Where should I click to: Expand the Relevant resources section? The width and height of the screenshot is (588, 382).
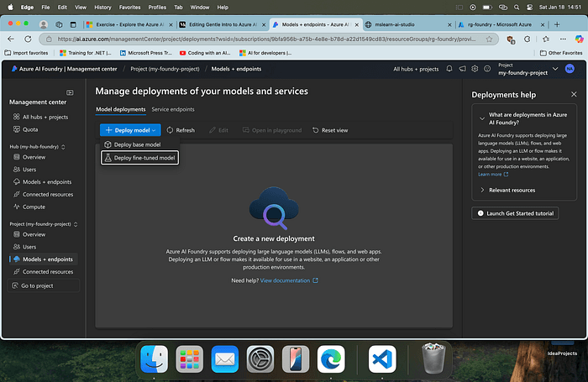[507, 190]
